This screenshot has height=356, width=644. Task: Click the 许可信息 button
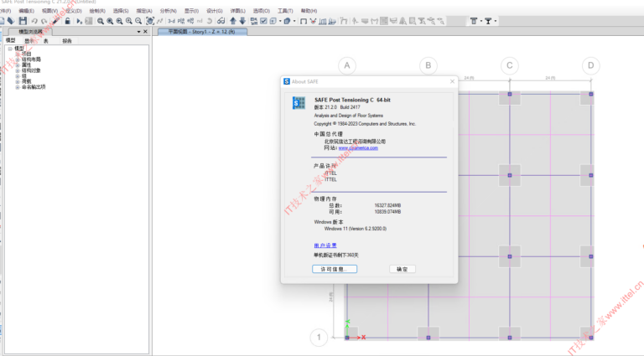point(334,269)
